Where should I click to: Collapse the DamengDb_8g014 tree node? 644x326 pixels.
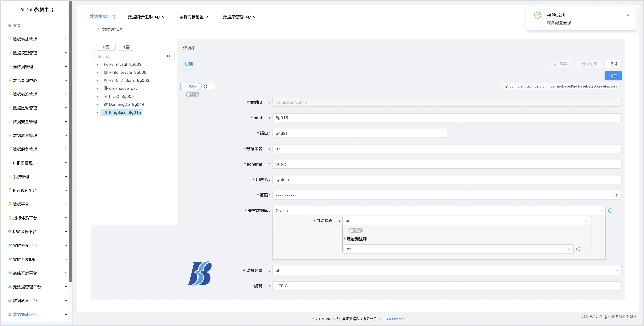pos(97,104)
